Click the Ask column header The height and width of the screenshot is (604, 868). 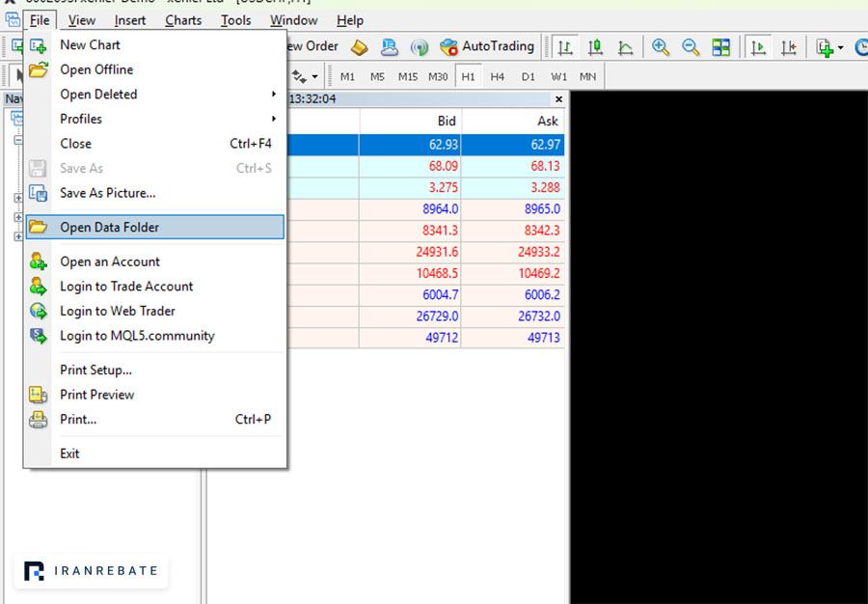pyautogui.click(x=513, y=121)
